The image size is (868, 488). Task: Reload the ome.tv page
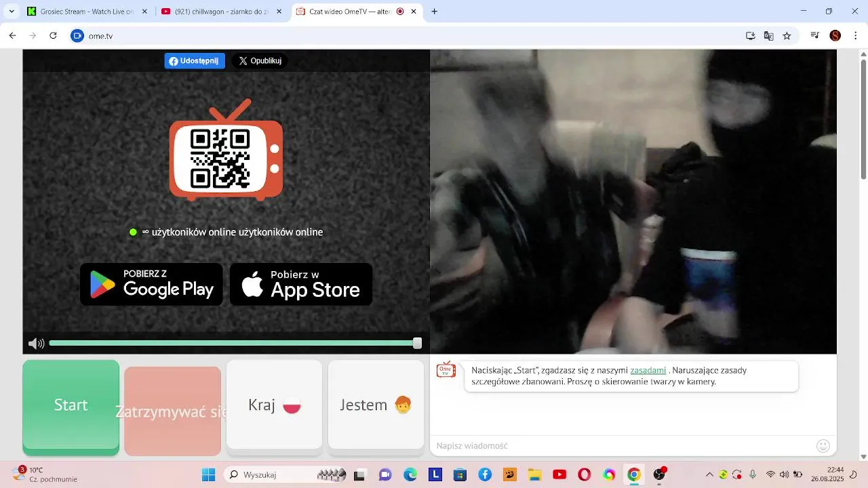click(53, 36)
